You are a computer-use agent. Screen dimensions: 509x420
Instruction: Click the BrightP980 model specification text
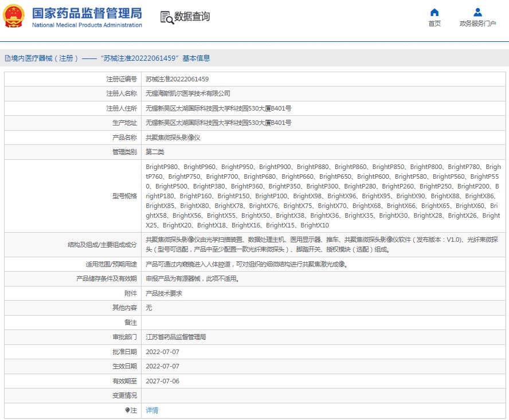162,167
